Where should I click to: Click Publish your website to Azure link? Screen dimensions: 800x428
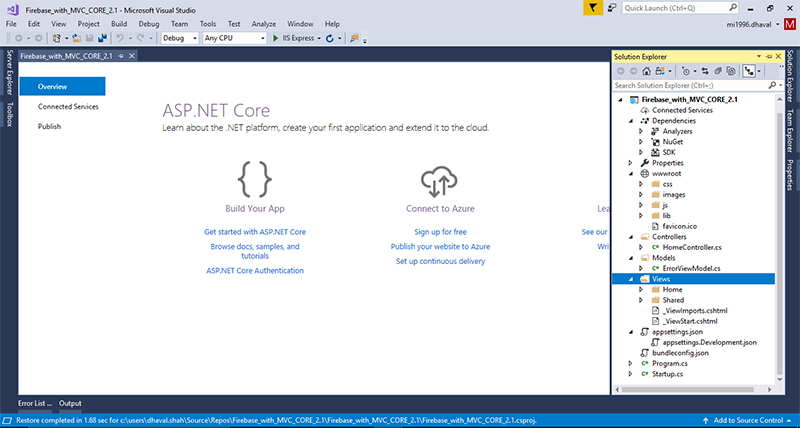click(440, 246)
